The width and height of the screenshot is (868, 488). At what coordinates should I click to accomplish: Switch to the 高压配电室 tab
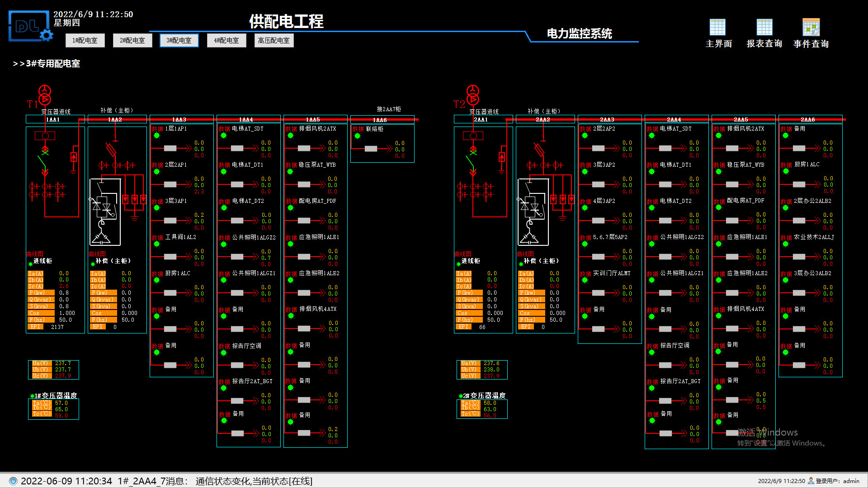click(274, 41)
